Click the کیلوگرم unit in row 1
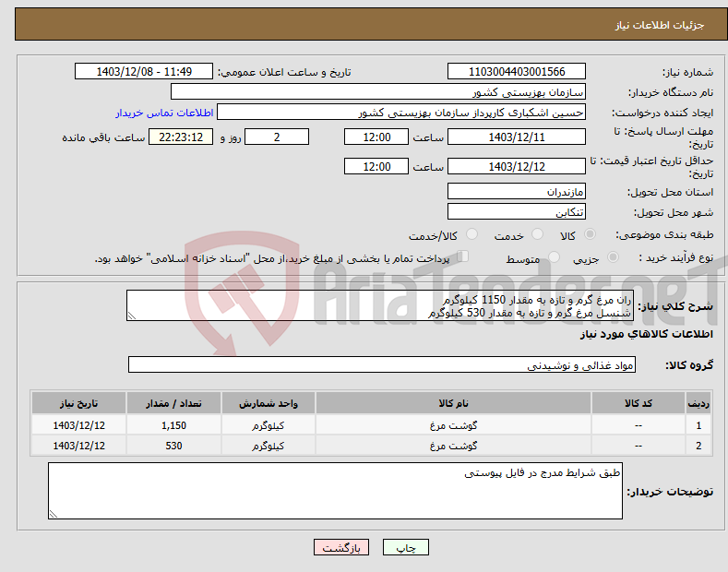The width and height of the screenshot is (728, 572). pyautogui.click(x=269, y=425)
